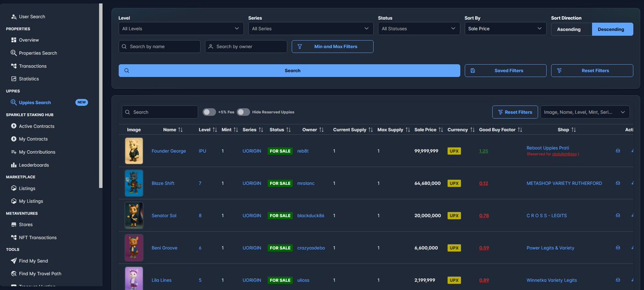This screenshot has height=290, width=644.
Task: Click the table Search input field
Action: point(160,112)
